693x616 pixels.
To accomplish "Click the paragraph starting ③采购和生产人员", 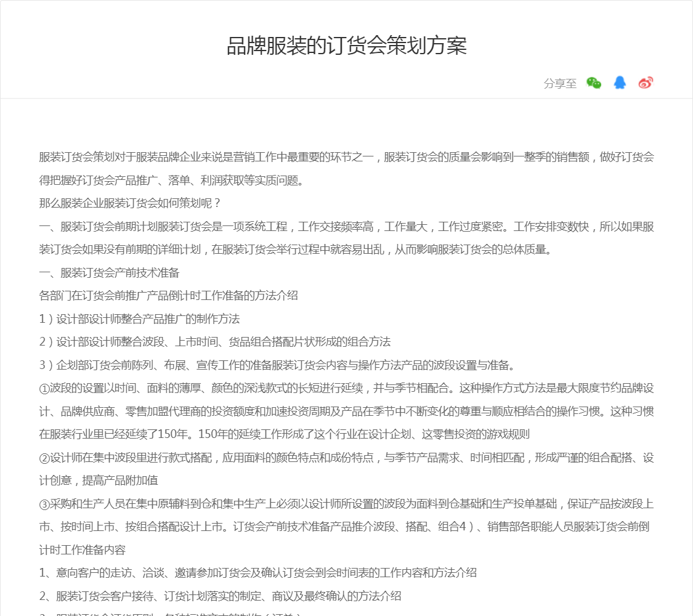I will coord(346,527).
